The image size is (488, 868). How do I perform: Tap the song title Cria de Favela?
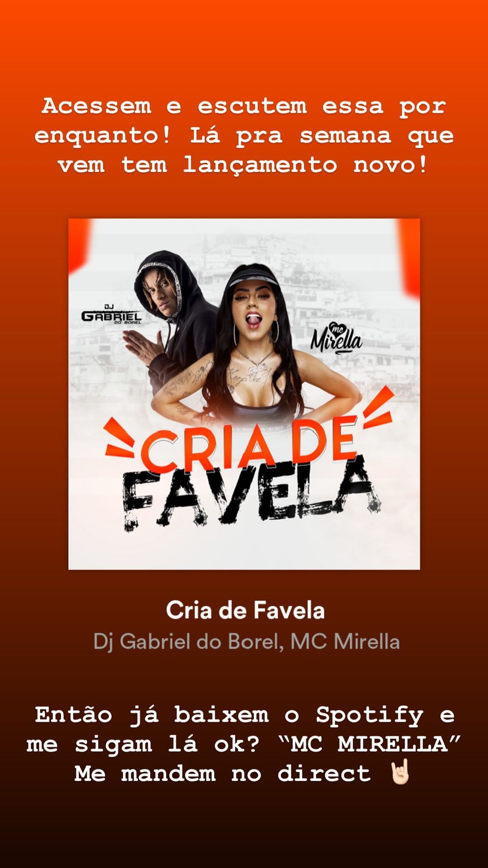245,610
